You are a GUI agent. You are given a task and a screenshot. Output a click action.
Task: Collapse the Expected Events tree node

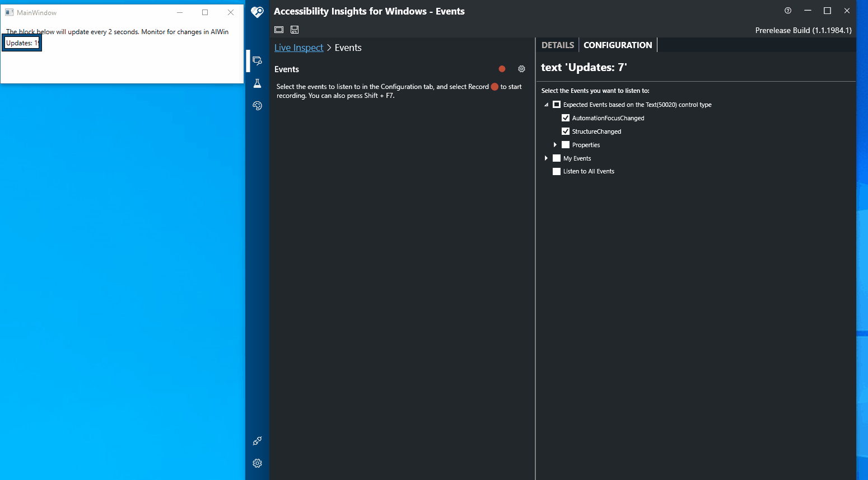[546, 104]
